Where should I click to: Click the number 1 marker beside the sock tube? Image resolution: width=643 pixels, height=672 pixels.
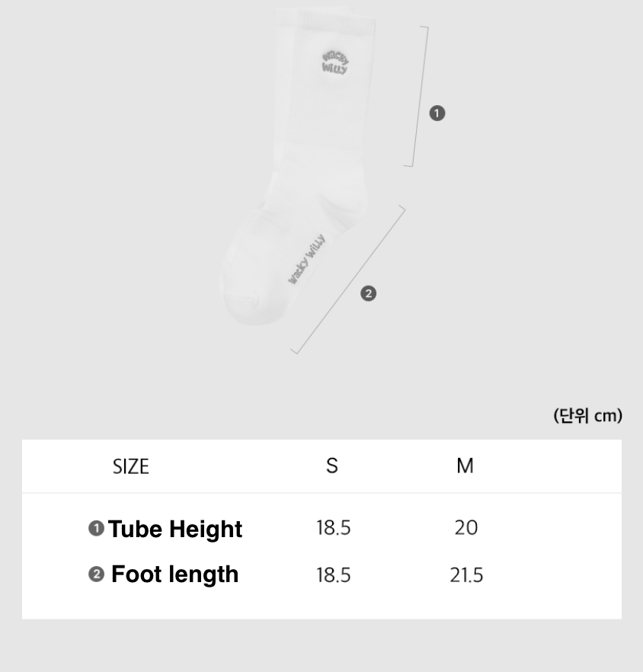[x=437, y=114]
